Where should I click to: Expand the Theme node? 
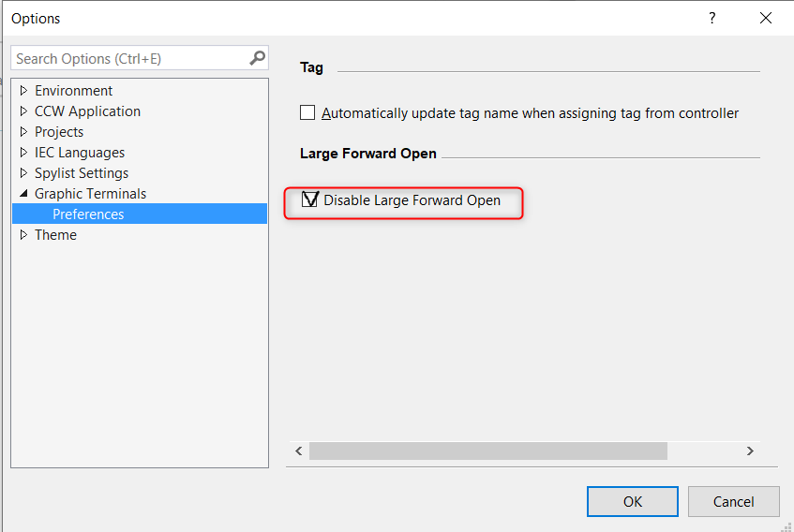coord(23,235)
